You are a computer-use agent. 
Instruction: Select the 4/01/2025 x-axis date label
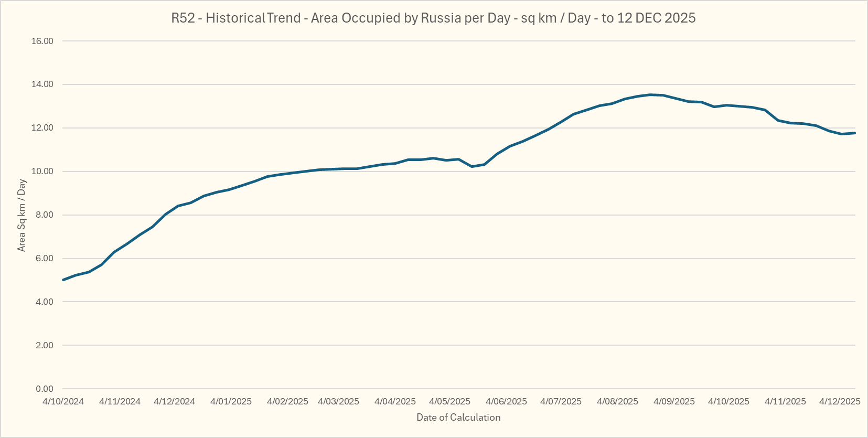point(231,401)
